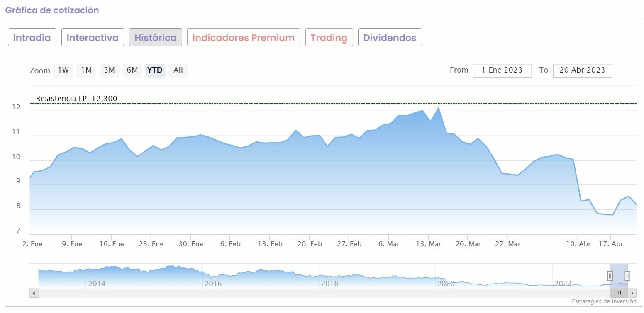Set zoom range to 1W

(x=63, y=70)
